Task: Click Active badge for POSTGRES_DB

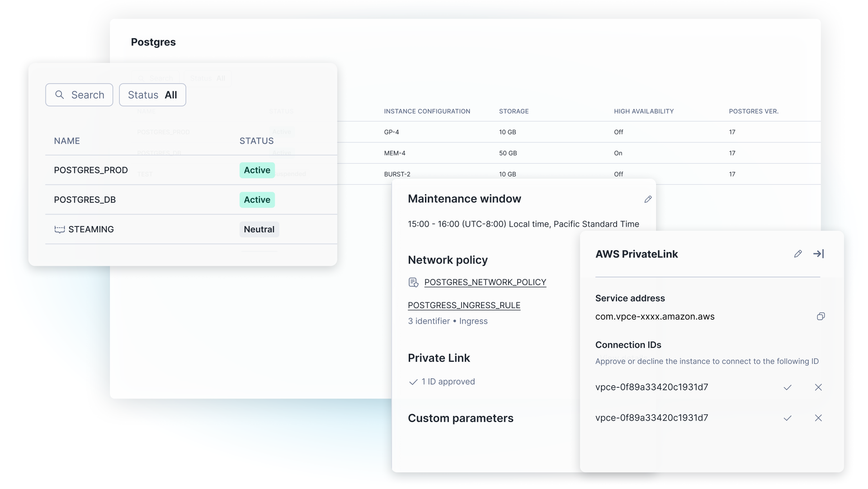Action: pyautogui.click(x=257, y=200)
